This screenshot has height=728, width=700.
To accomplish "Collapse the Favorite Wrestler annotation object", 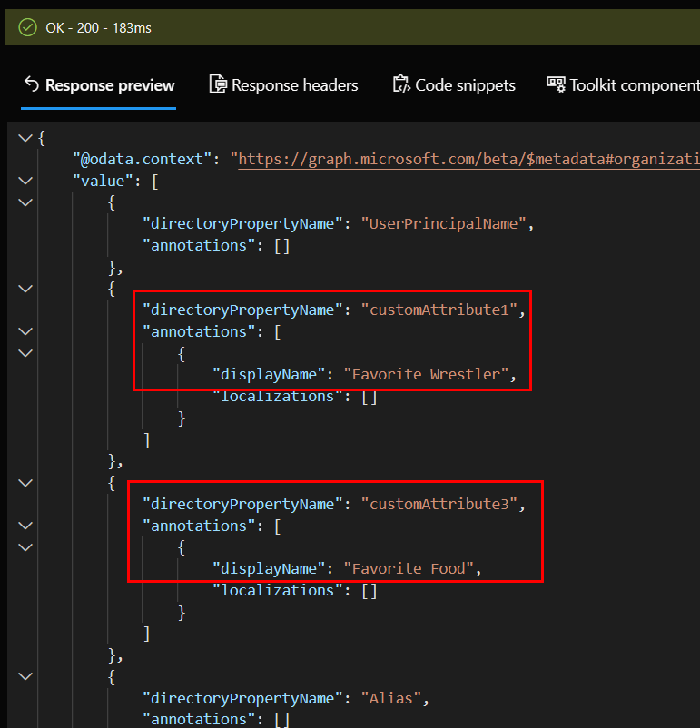I will [x=25, y=353].
